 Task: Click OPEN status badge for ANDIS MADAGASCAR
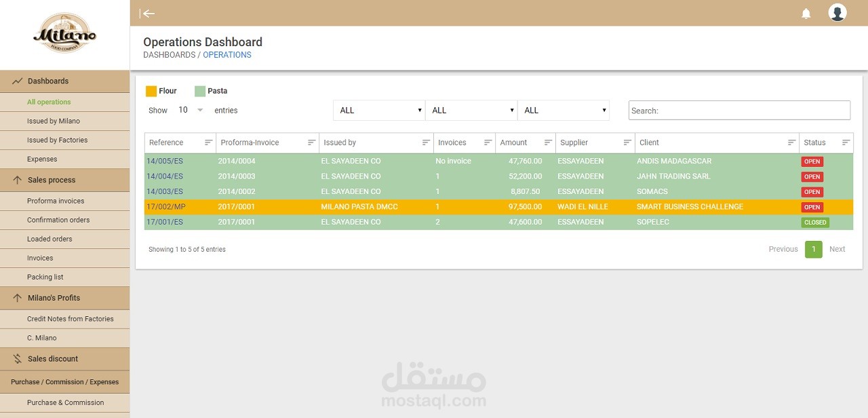click(812, 162)
